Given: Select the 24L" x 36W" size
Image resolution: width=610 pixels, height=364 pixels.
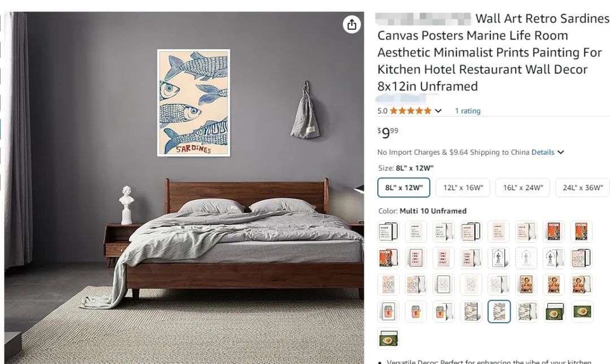Looking at the screenshot, I should (x=582, y=188).
